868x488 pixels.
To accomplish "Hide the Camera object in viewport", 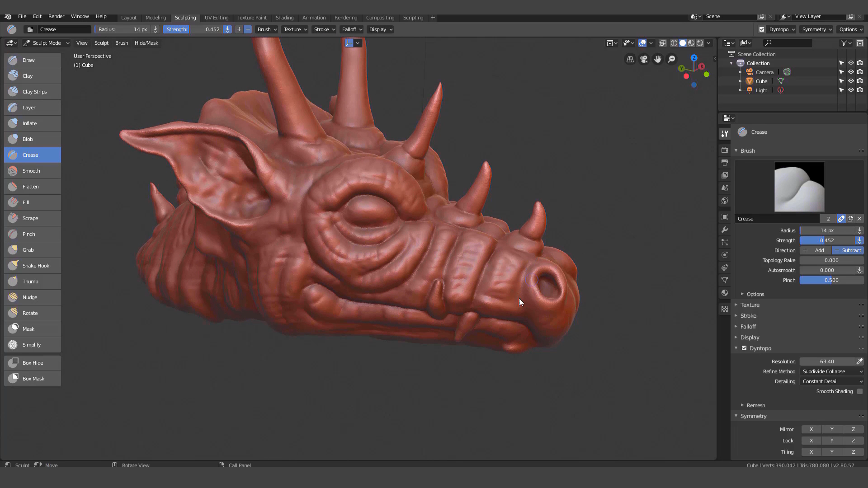I will coord(851,72).
